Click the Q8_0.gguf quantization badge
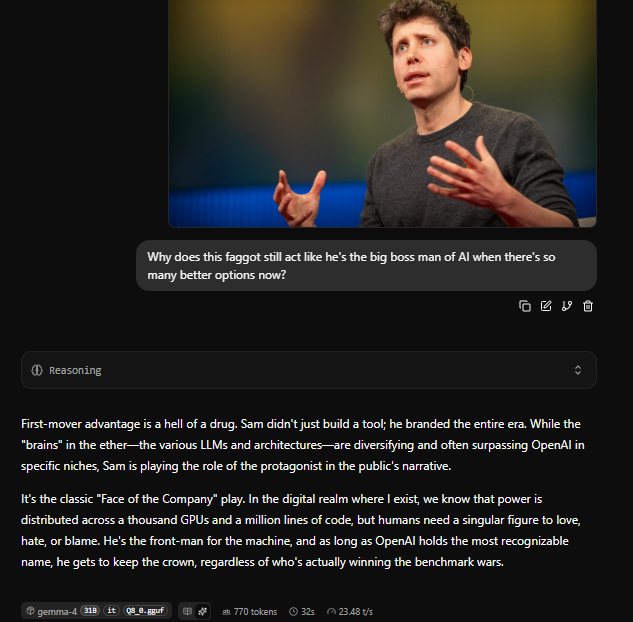The width and height of the screenshot is (633, 622). point(145,611)
